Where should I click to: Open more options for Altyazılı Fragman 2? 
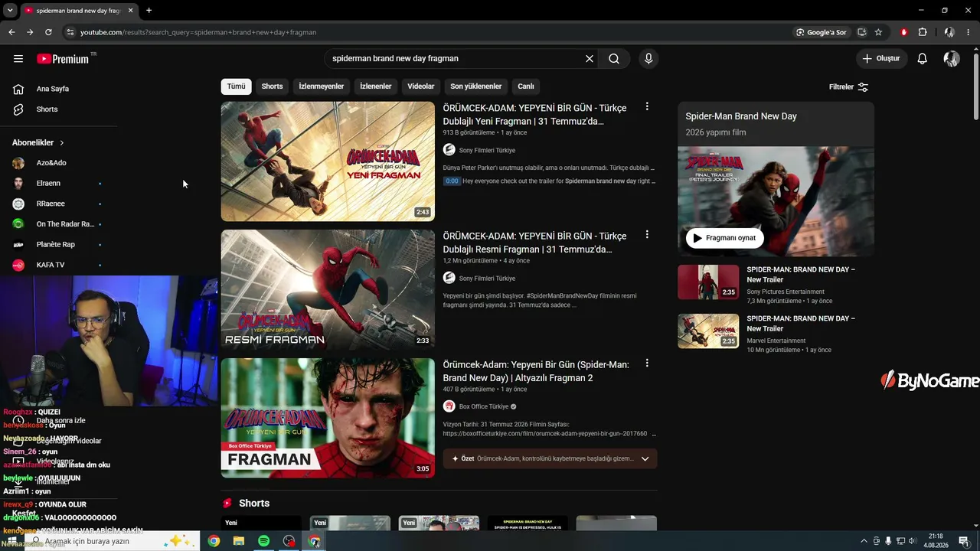coord(647,364)
